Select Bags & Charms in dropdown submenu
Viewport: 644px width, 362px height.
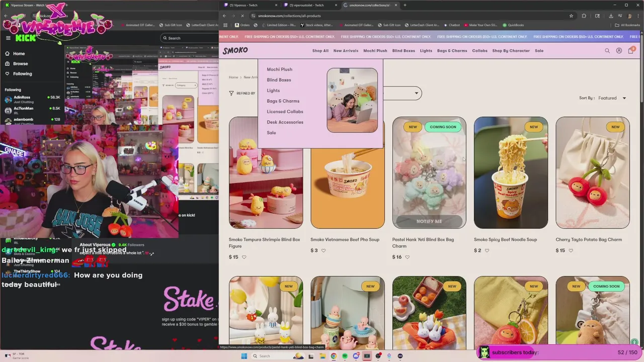click(283, 101)
